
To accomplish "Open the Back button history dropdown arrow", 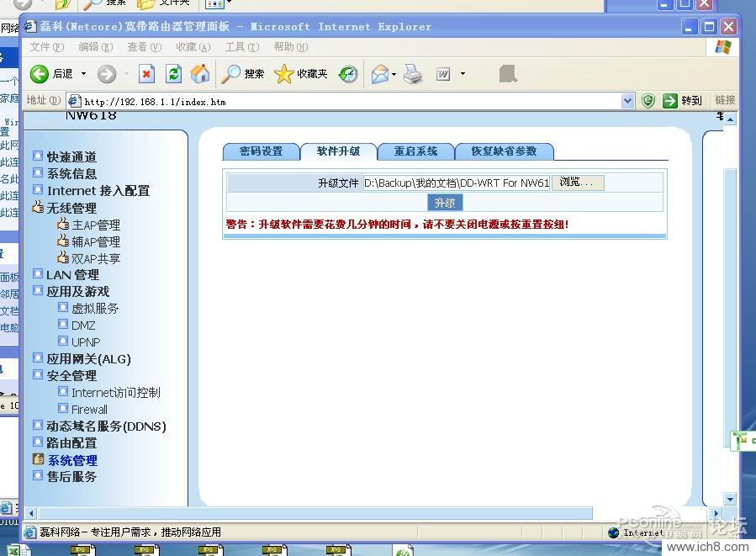I will click(x=83, y=74).
